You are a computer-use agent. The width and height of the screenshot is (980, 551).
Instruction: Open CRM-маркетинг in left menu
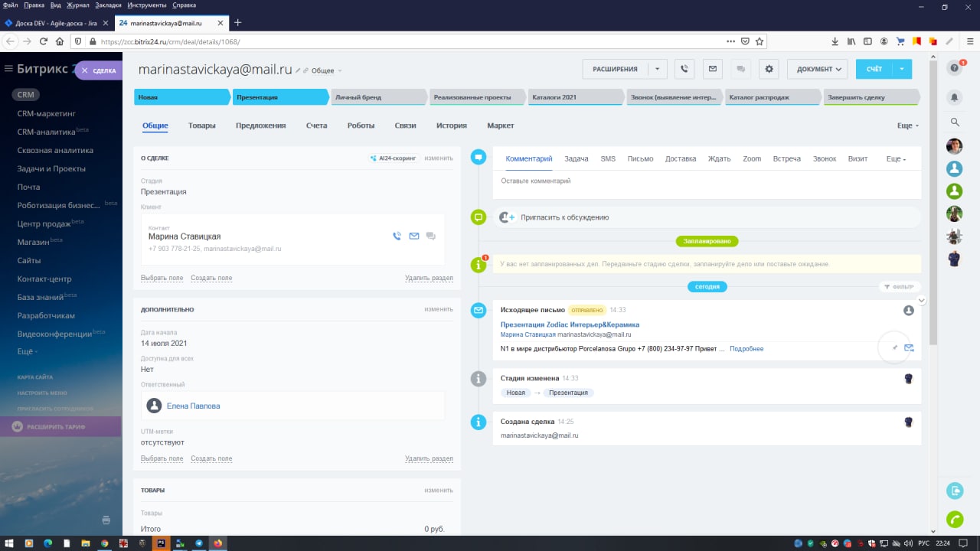click(x=47, y=113)
